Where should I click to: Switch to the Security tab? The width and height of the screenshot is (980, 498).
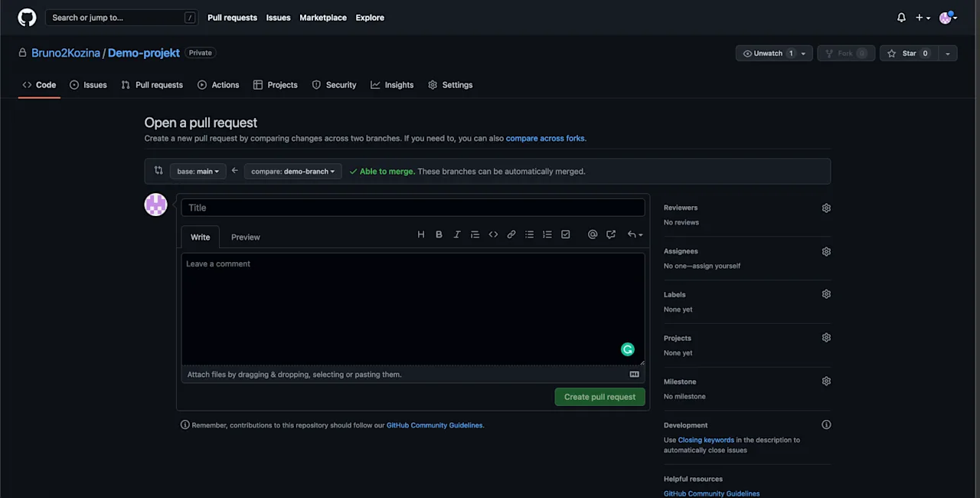334,85
